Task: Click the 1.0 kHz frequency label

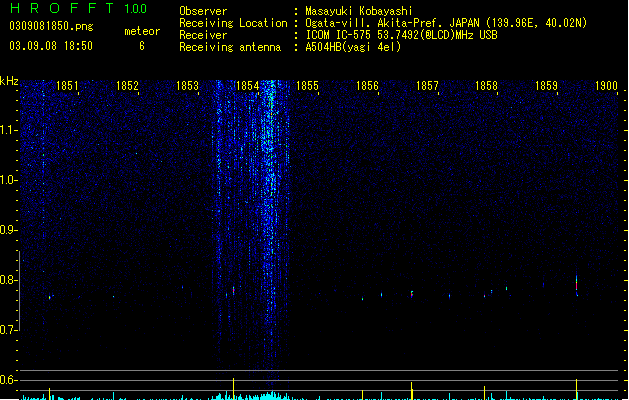Action: (x=8, y=180)
